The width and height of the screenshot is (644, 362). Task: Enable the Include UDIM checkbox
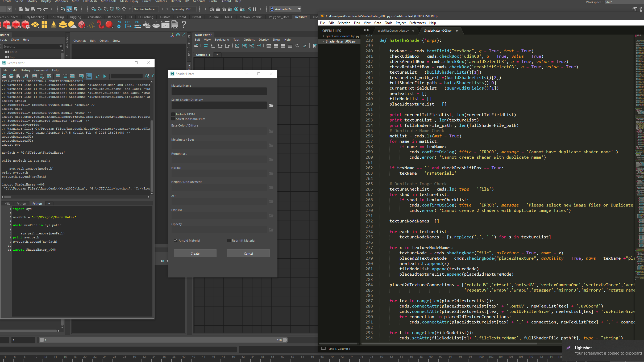pyautogui.click(x=173, y=114)
